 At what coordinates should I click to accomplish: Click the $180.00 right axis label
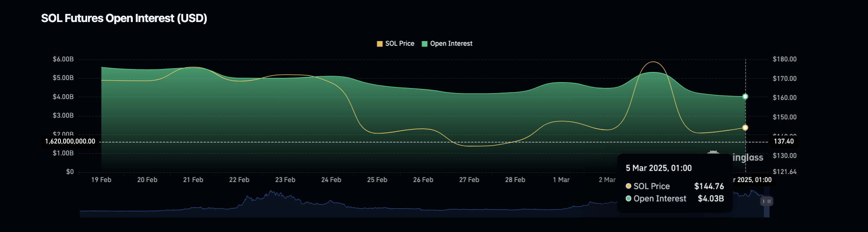click(784, 59)
